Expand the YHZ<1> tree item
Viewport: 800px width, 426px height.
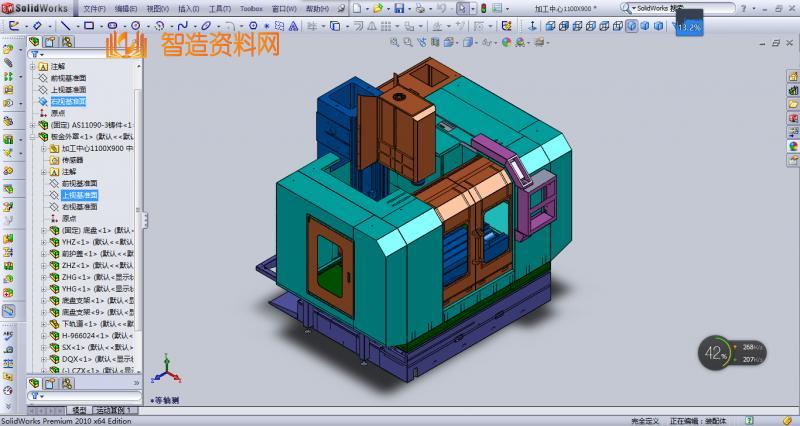45,242
